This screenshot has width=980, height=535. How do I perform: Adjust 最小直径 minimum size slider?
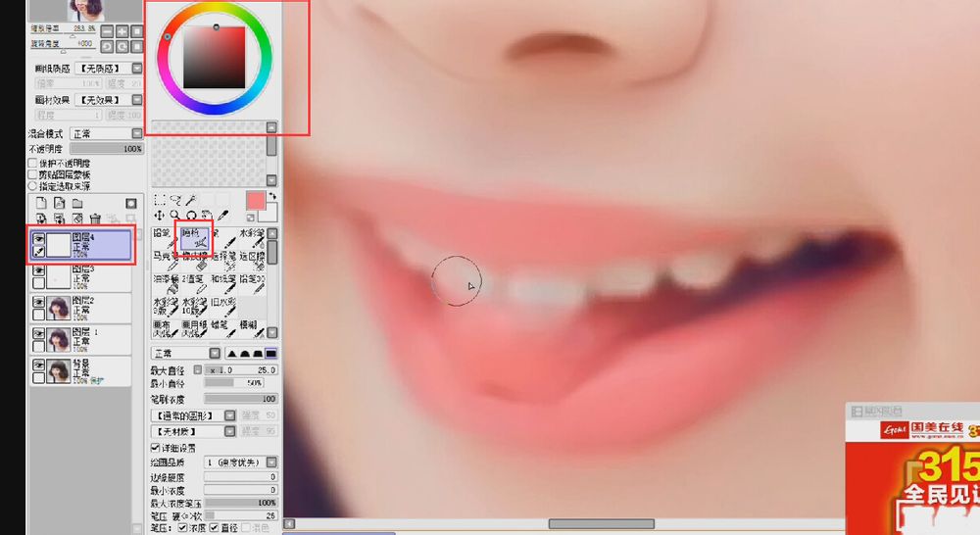point(234,382)
